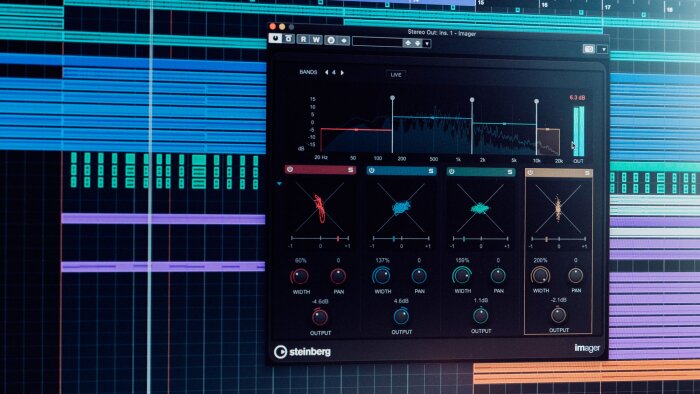The width and height of the screenshot is (700, 394).
Task: Toggle the red band power button
Action: (x=290, y=170)
